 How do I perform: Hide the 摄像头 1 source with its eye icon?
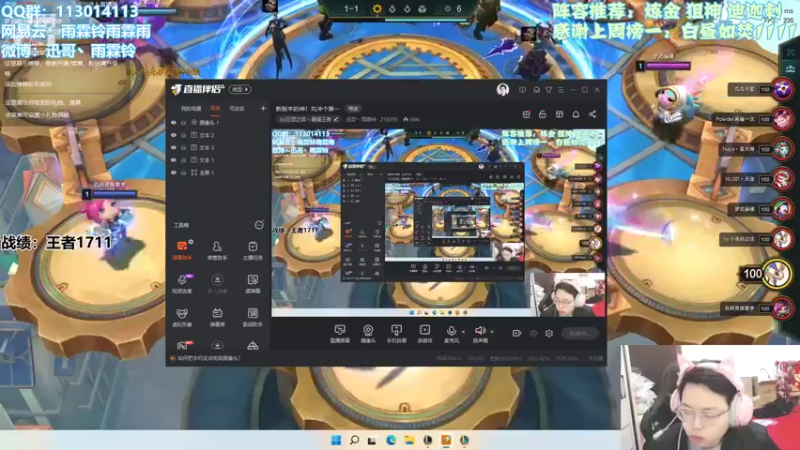point(173,122)
